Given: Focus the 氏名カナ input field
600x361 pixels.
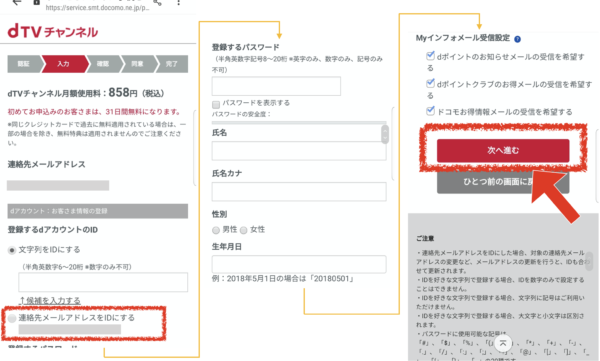Looking at the screenshot, I should (x=299, y=192).
